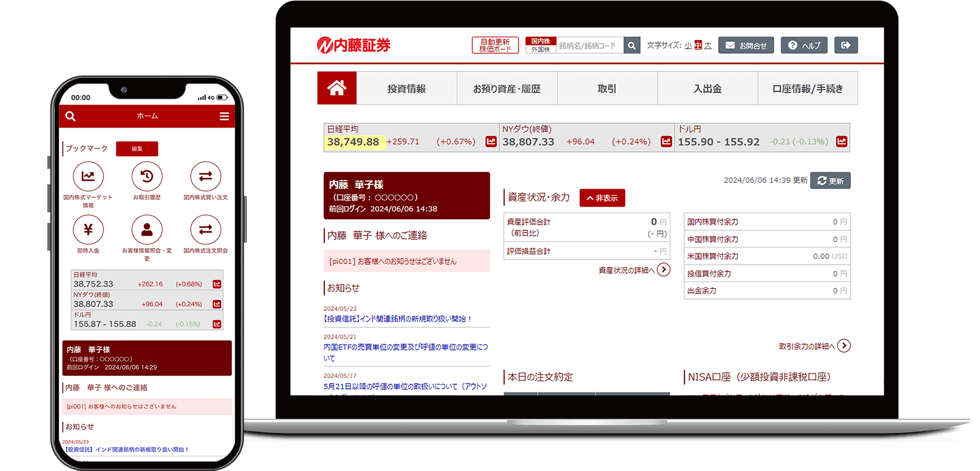This screenshot has width=980, height=471.
Task: Open the 口座情報/手続き menu tab
Action: pos(808,89)
